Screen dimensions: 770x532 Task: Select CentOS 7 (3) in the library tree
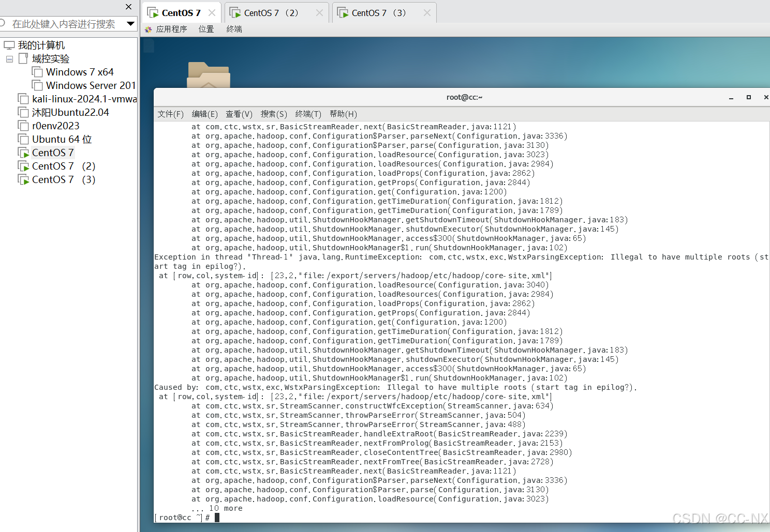[x=64, y=180]
